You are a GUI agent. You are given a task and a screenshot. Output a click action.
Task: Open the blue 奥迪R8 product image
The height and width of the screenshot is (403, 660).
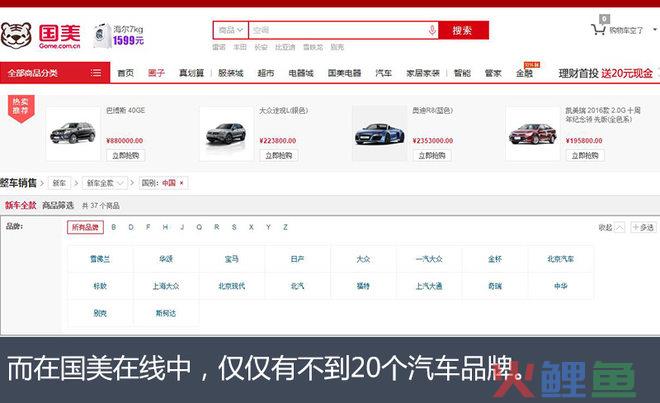pos(380,133)
